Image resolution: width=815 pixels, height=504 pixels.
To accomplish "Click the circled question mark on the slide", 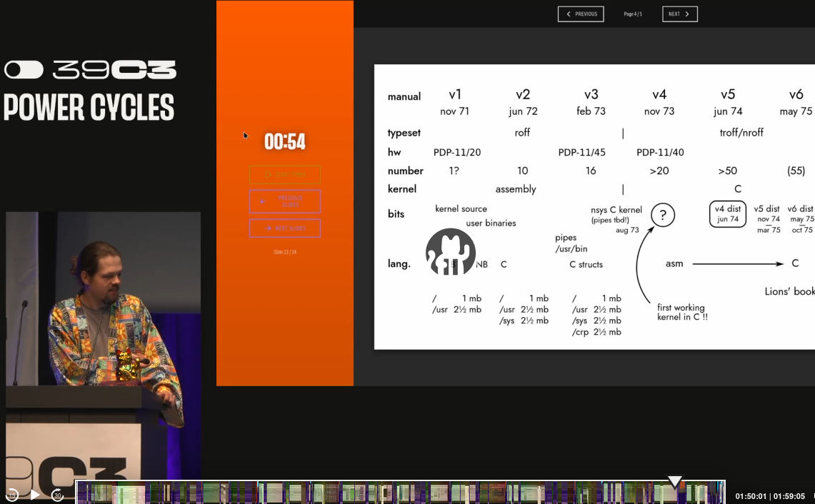I will (x=663, y=214).
